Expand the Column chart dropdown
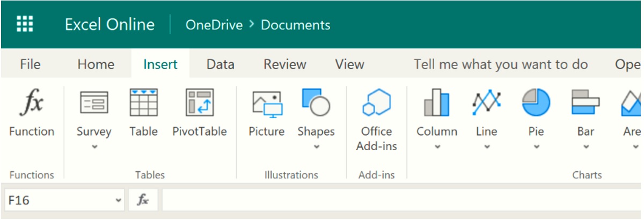644x220 pixels. (437, 146)
